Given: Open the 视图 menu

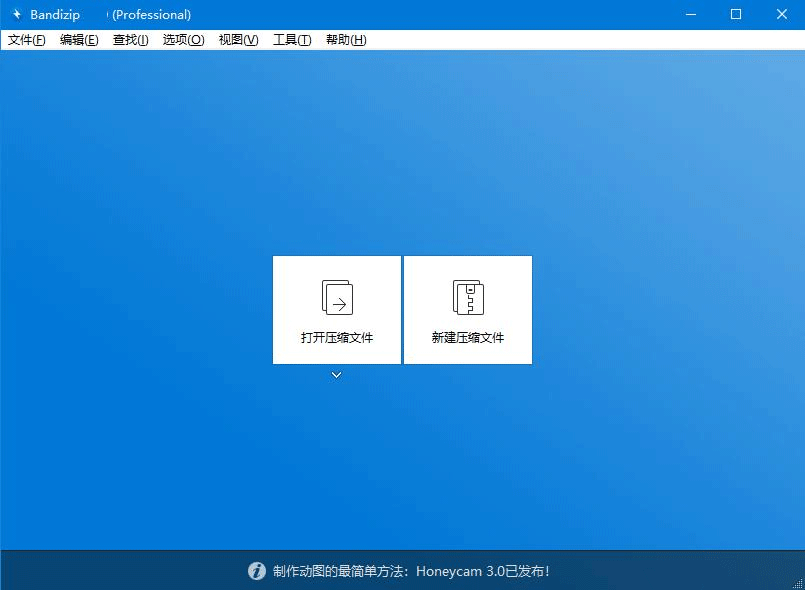Looking at the screenshot, I should [x=237, y=39].
